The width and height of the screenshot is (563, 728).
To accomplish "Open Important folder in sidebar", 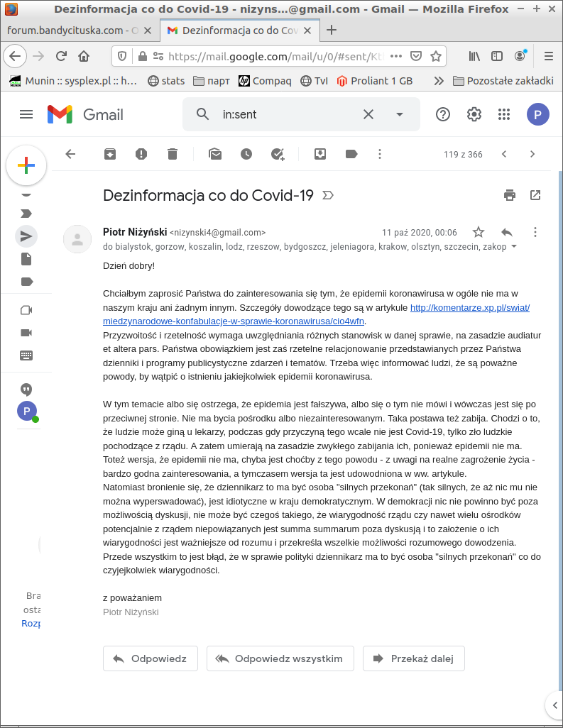I will pos(26,214).
